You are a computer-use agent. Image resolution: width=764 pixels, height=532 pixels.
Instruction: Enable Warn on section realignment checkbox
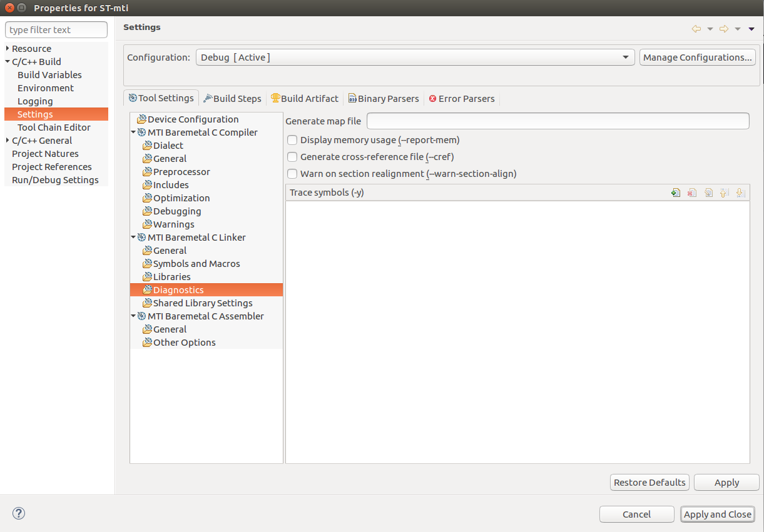click(292, 174)
